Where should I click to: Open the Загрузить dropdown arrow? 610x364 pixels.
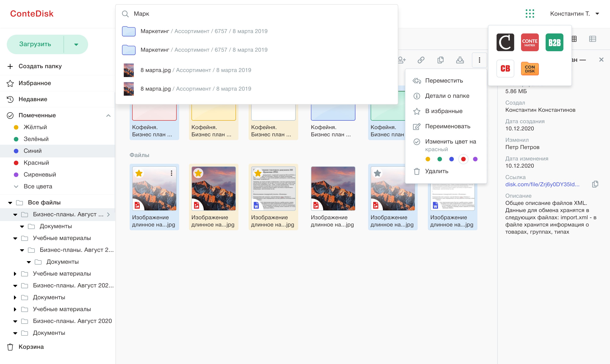[x=76, y=44]
